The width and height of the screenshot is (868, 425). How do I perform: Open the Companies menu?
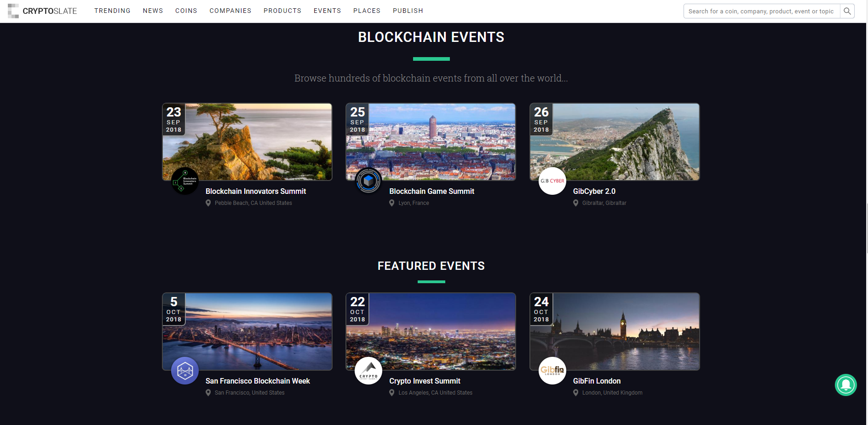[230, 11]
